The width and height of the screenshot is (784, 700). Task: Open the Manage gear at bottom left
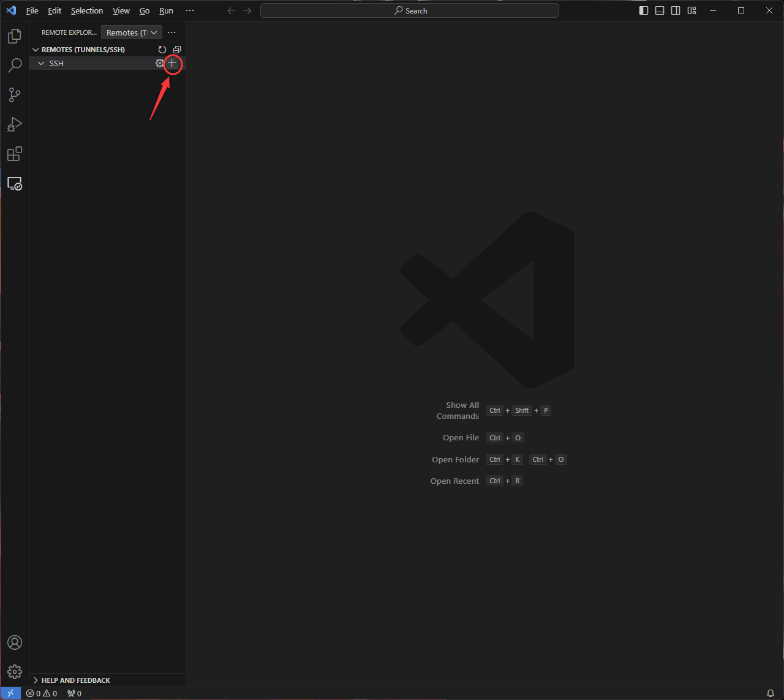click(x=15, y=672)
